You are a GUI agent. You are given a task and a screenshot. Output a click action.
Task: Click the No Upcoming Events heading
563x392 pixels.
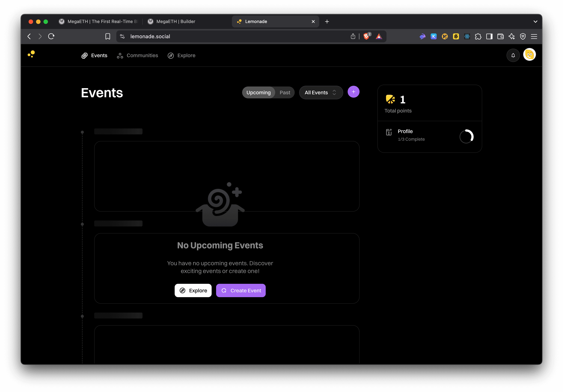pyautogui.click(x=220, y=246)
